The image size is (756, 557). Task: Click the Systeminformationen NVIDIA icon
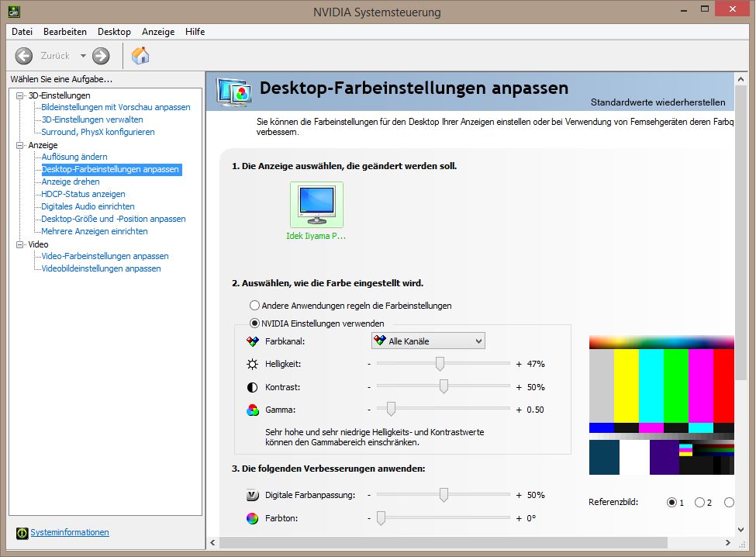pos(22,533)
